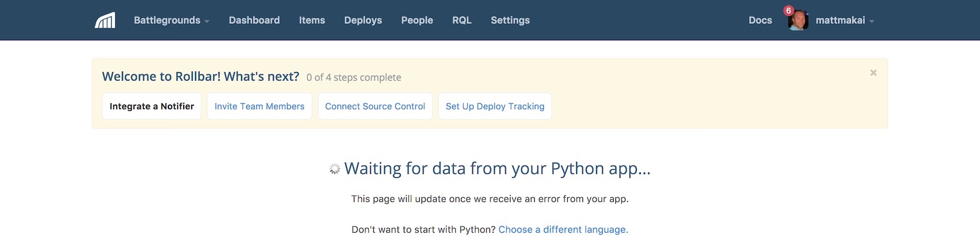Click the 'Waiting for data from your Python app' heading
The image size is (980, 247).
pos(497,169)
